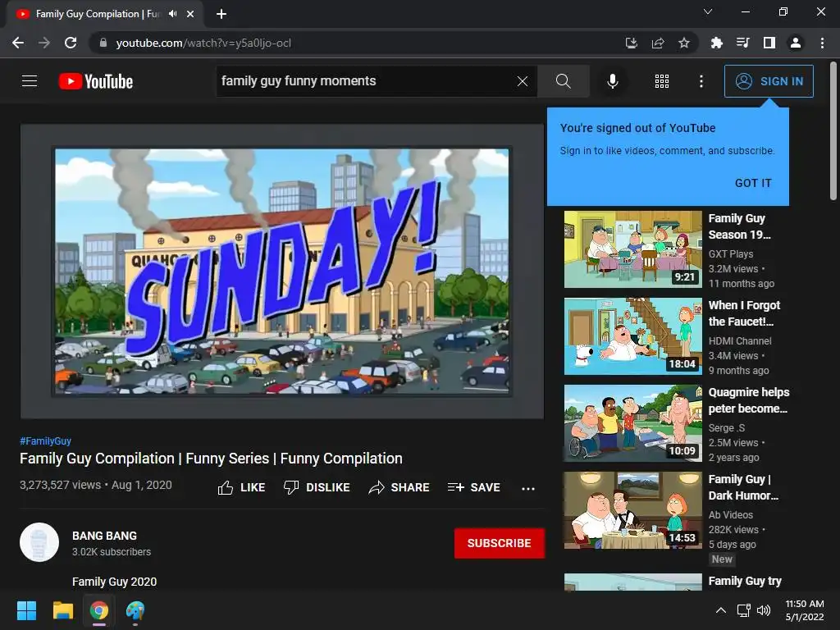Open the media controls icon
This screenshot has width=840, height=630.
[742, 43]
